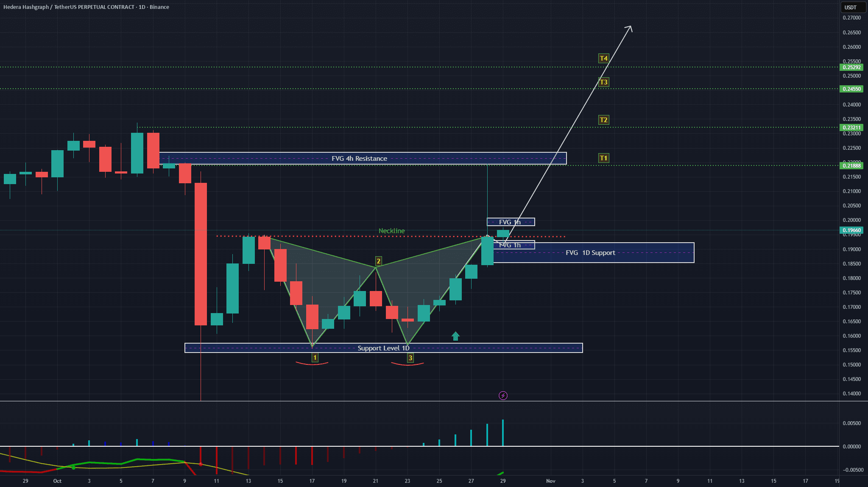
Task: Select pattern point marker 2
Action: pos(378,261)
